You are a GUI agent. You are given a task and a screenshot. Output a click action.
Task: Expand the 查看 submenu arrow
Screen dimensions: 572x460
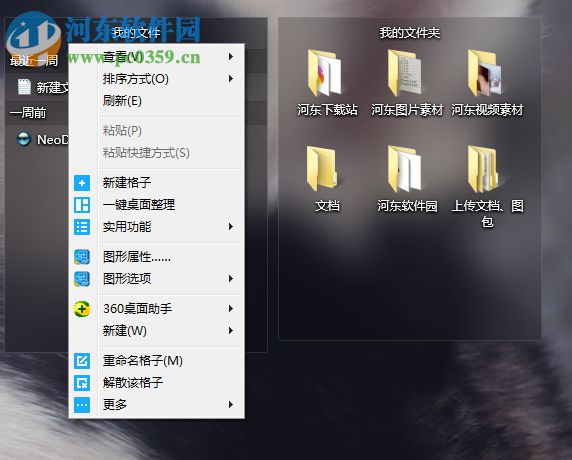click(x=231, y=57)
